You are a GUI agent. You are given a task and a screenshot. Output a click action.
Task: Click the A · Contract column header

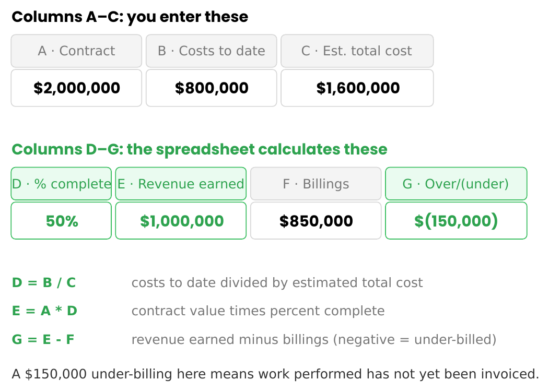(x=76, y=51)
